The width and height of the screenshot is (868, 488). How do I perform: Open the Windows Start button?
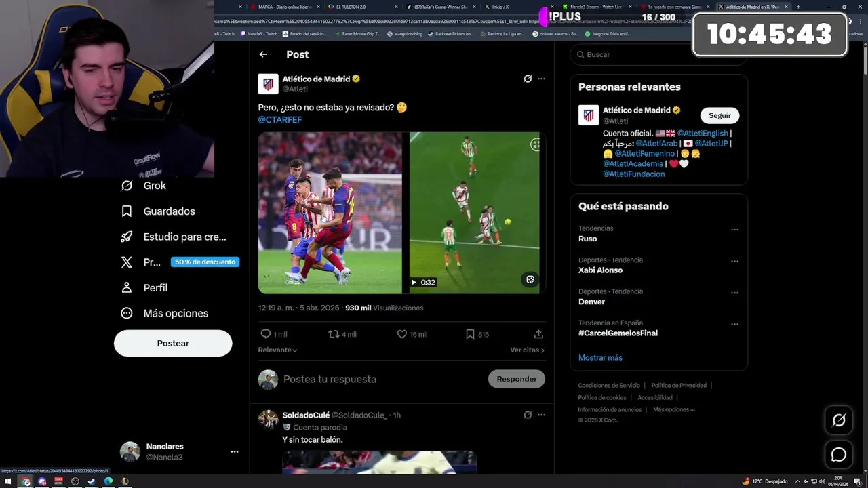tap(9, 481)
